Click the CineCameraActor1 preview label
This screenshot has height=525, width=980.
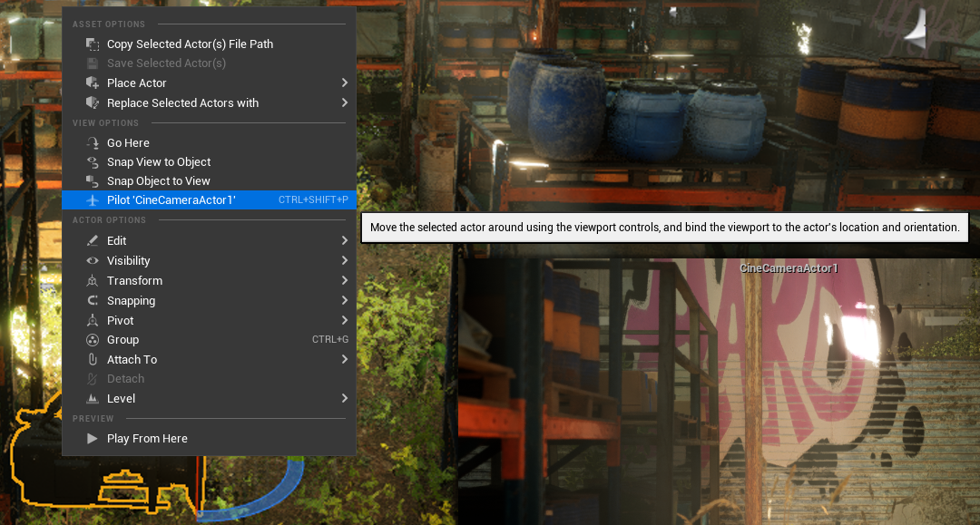789,268
